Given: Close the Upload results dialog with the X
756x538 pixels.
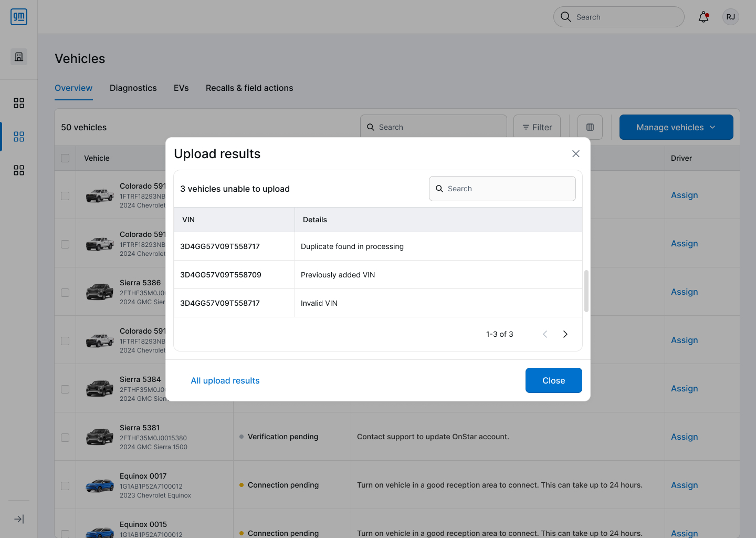Looking at the screenshot, I should point(576,153).
